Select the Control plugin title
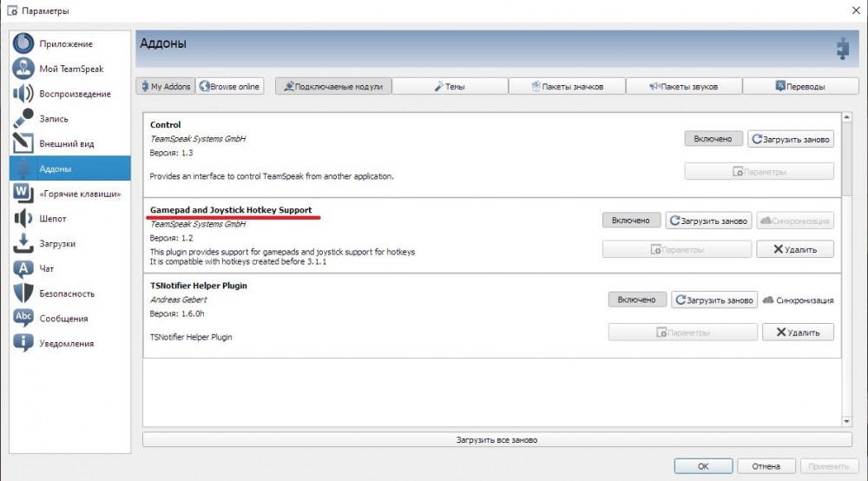The width and height of the screenshot is (868, 481). click(165, 124)
